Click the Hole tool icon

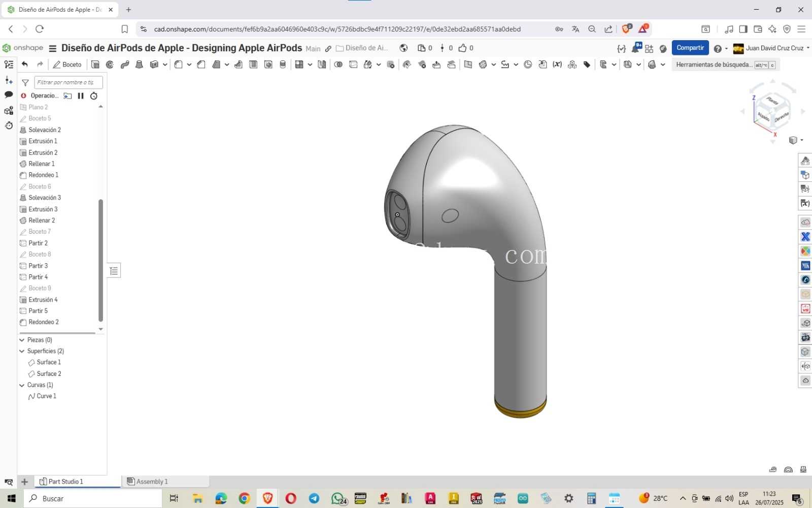[x=268, y=65]
